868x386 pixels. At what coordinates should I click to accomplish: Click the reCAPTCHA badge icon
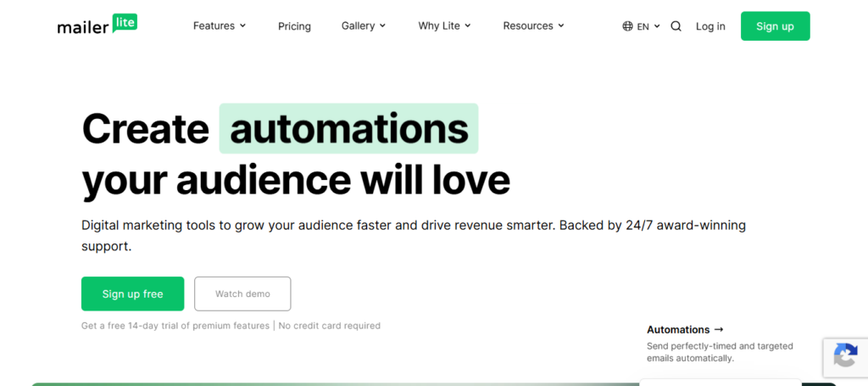(844, 357)
